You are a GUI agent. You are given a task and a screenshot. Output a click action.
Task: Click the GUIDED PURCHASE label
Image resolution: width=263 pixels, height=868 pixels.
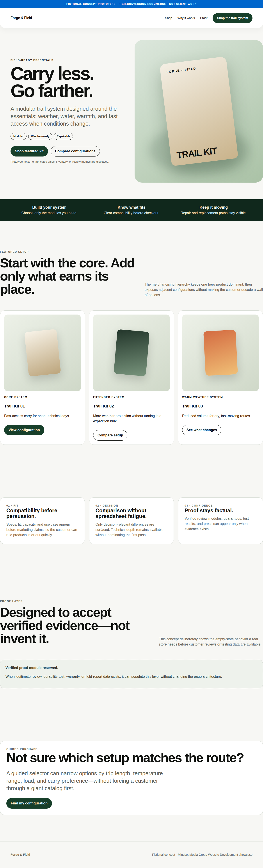22,749
